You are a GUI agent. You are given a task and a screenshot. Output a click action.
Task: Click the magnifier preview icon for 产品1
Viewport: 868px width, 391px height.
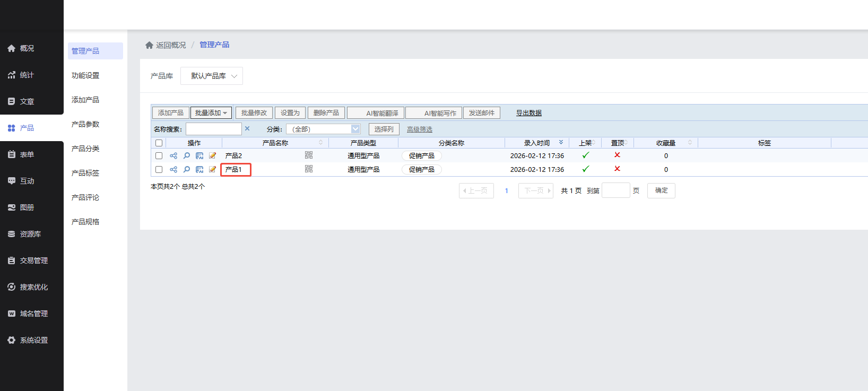pyautogui.click(x=187, y=169)
